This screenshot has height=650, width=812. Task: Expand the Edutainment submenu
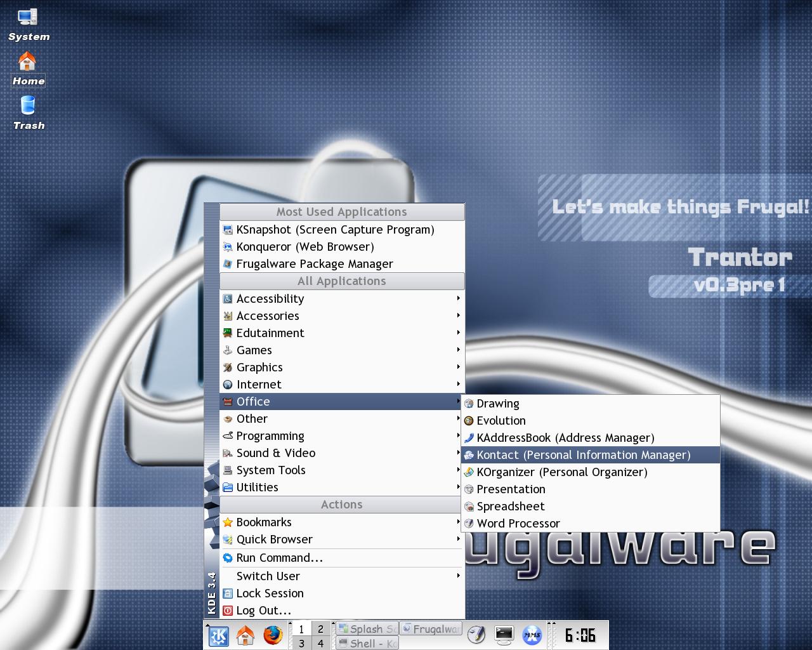tap(342, 333)
